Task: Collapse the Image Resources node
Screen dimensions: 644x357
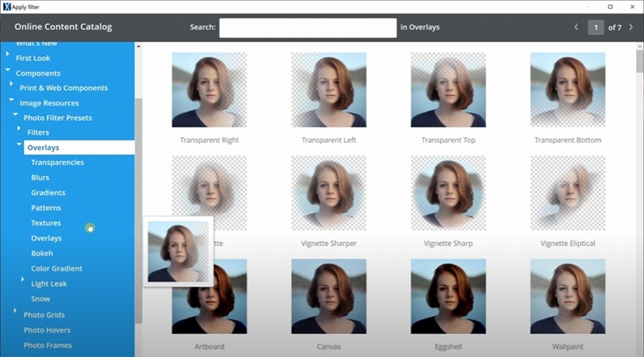Action: 11,99
